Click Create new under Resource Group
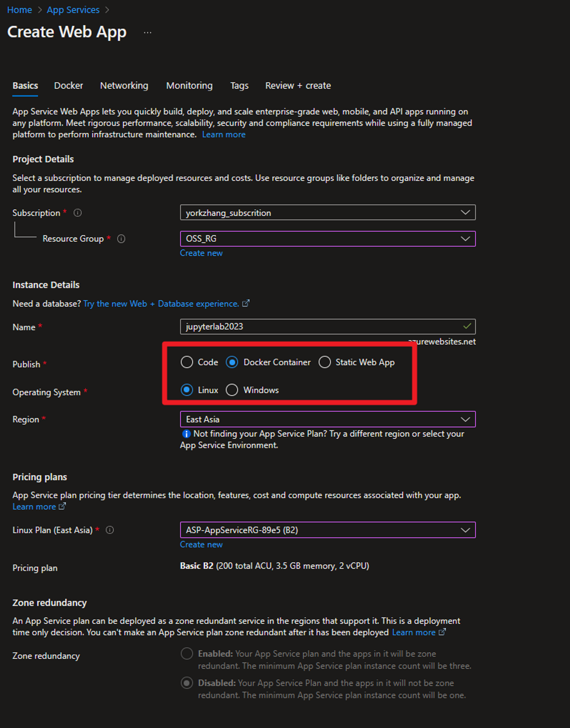 click(x=201, y=253)
